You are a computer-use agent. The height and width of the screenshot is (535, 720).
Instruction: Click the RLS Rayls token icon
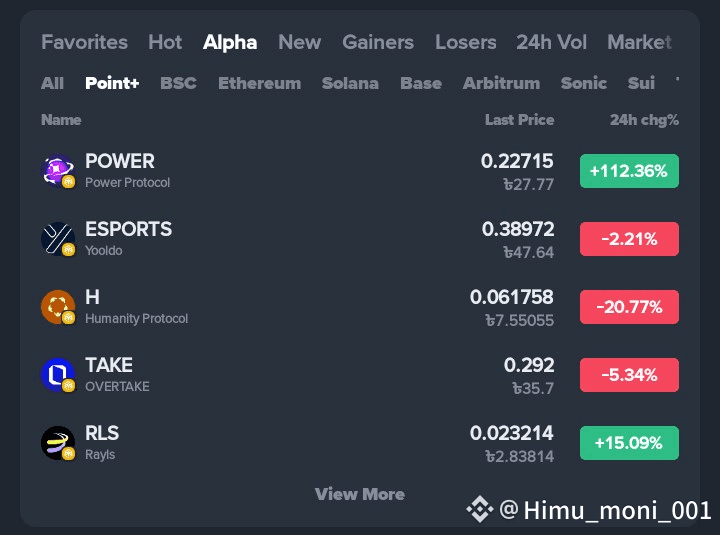point(57,443)
